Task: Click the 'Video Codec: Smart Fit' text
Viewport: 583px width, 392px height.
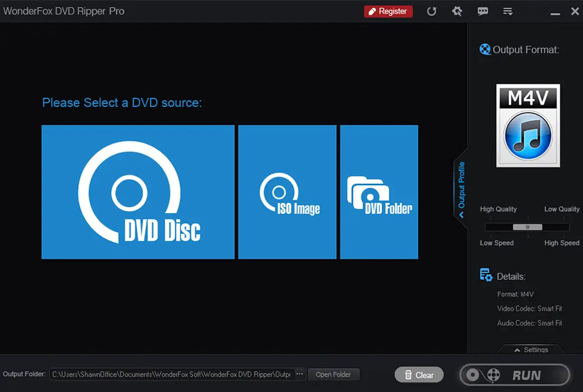Action: coord(529,309)
